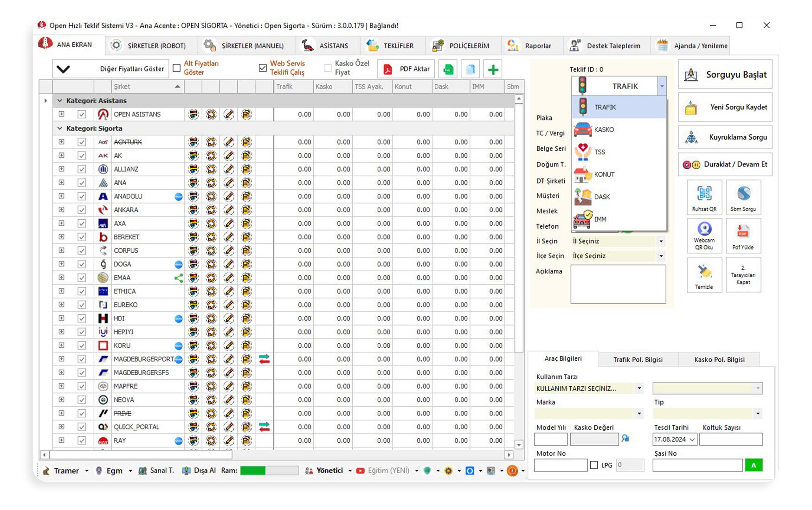
Task: Click the Ruhsat QR scan icon
Action: 704,194
